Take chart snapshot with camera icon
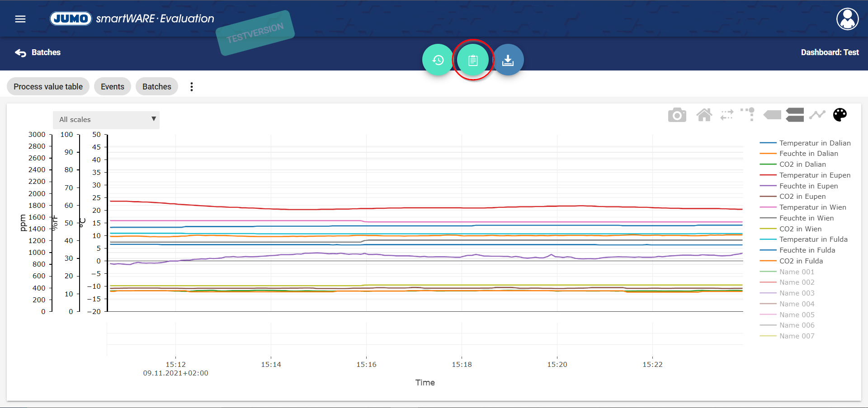The height and width of the screenshot is (408, 868). tap(677, 115)
